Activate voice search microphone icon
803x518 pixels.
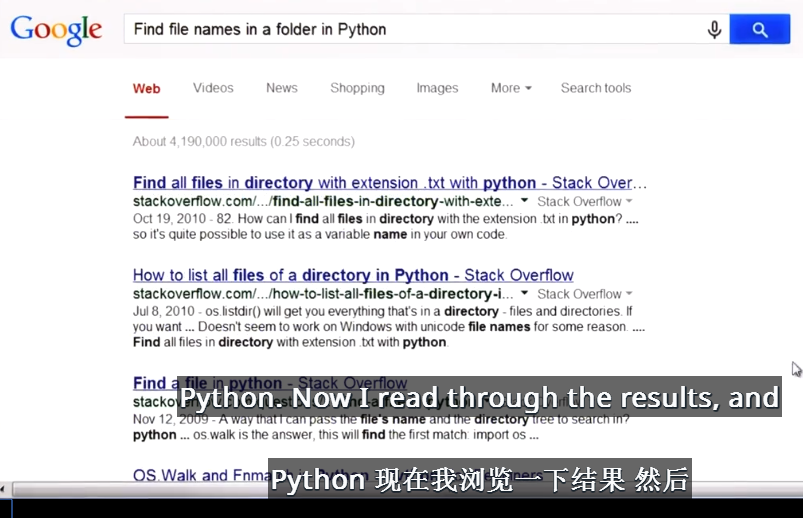click(714, 30)
